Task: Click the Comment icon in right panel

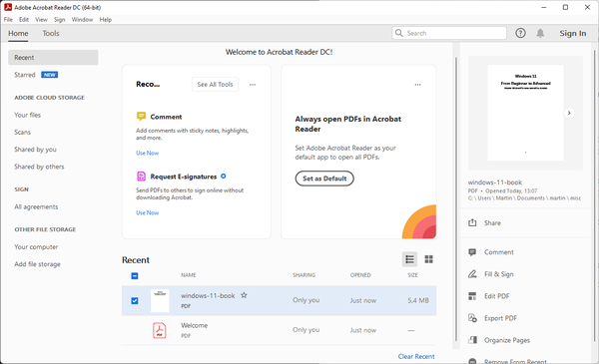Action: [472, 252]
